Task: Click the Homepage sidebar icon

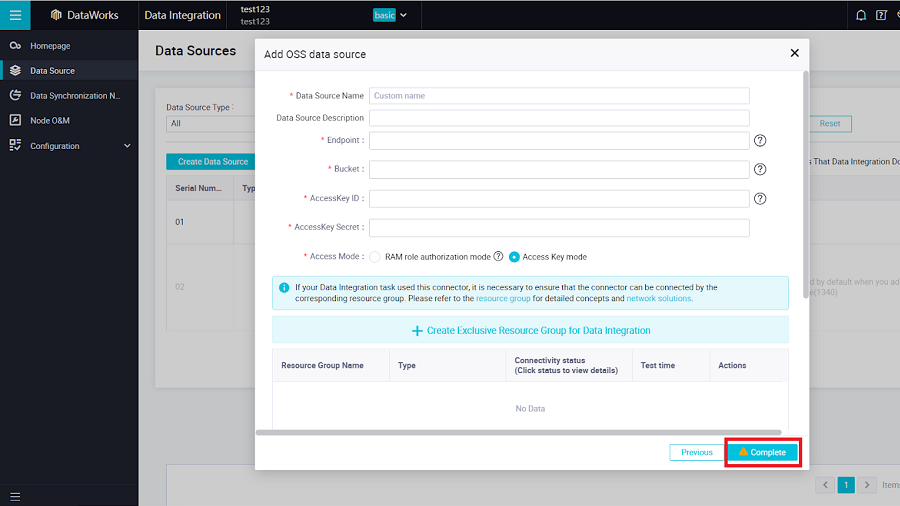Action: coord(15,45)
